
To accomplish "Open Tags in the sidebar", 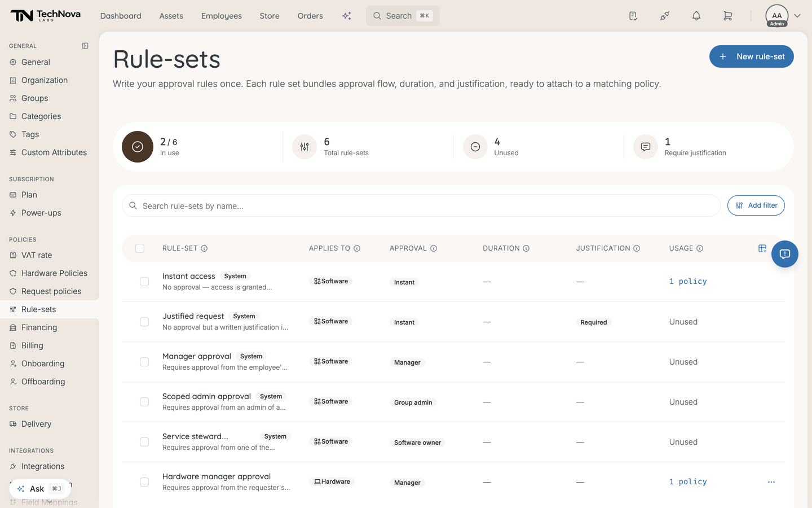I will [x=50, y=134].
